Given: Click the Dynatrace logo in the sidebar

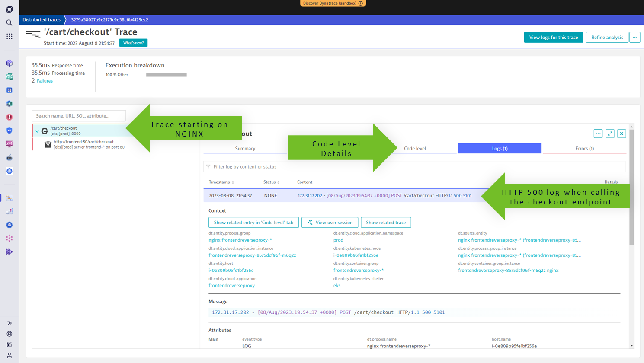Looking at the screenshot, I should point(9,9).
